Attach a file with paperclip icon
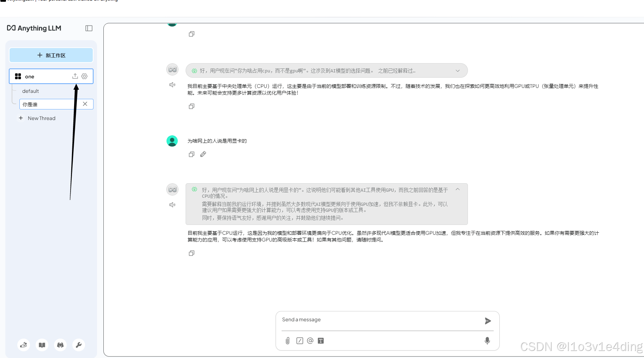 [x=288, y=341]
